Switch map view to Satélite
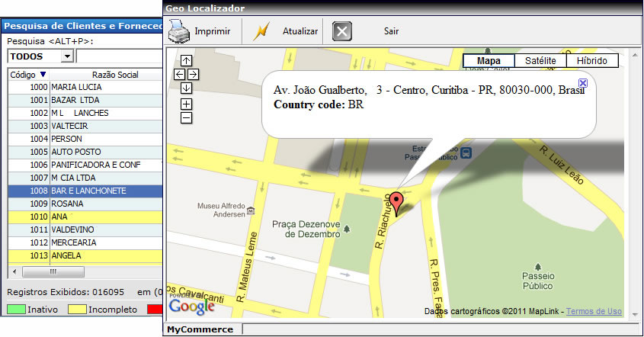 [x=540, y=61]
